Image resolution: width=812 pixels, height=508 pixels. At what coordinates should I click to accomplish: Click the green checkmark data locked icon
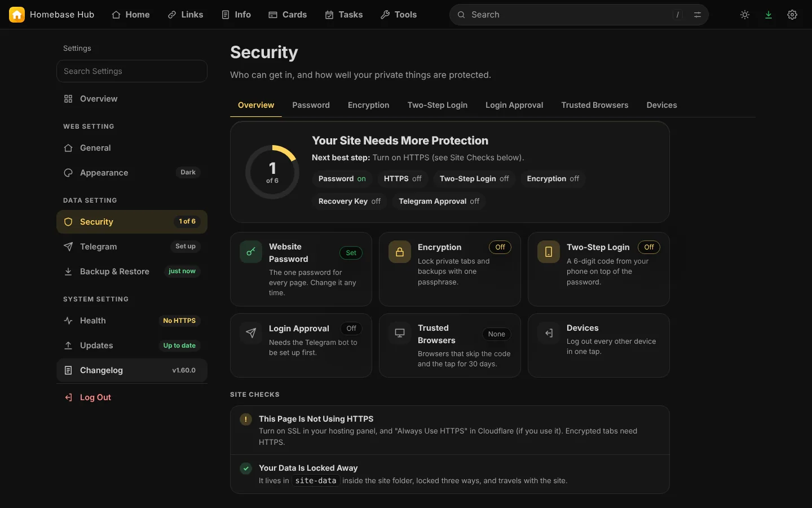pos(246,468)
